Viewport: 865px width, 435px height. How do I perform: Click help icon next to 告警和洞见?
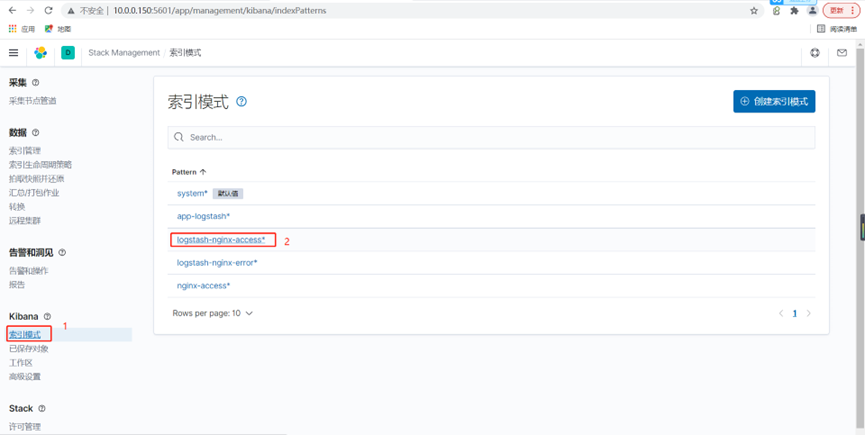(x=62, y=253)
